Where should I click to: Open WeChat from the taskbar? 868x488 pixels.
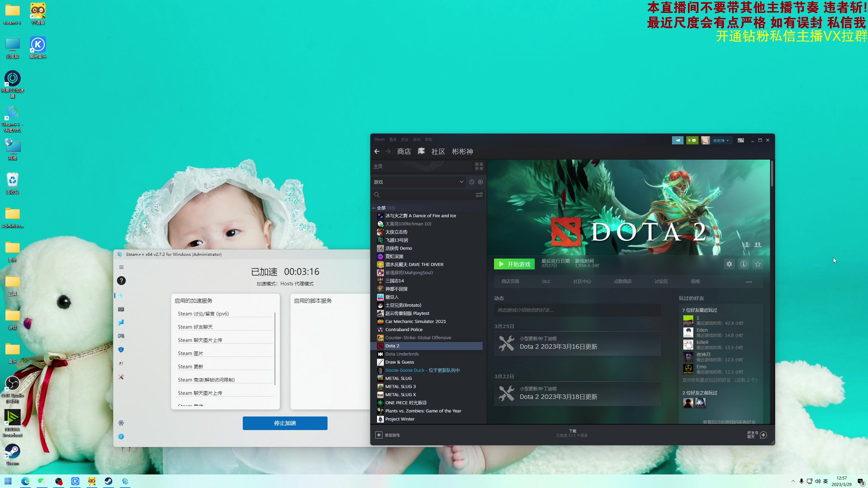pos(42,481)
